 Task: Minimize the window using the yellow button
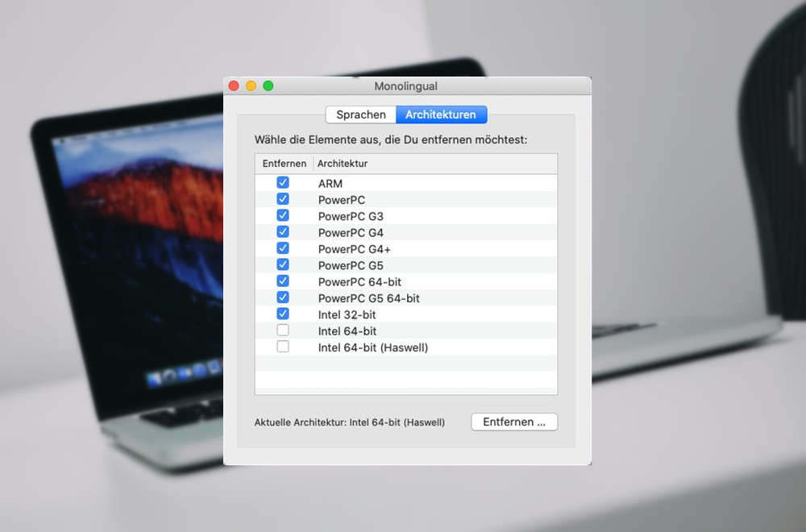[251, 86]
